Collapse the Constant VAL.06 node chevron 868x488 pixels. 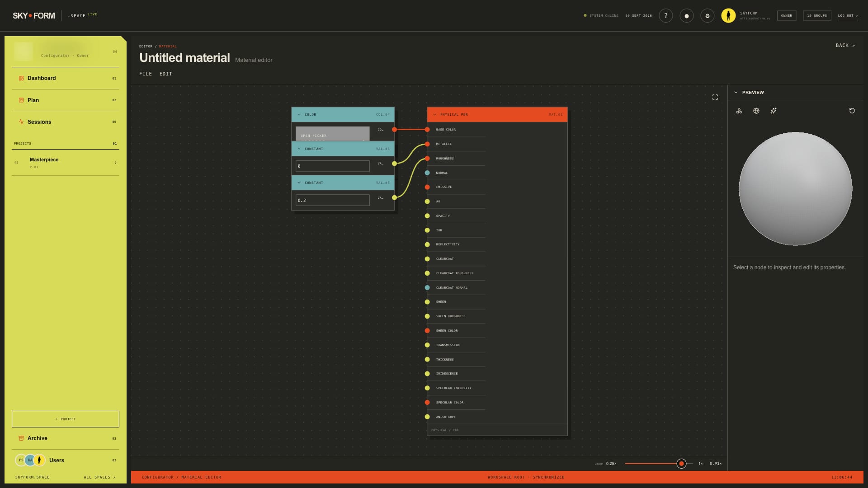(x=299, y=149)
